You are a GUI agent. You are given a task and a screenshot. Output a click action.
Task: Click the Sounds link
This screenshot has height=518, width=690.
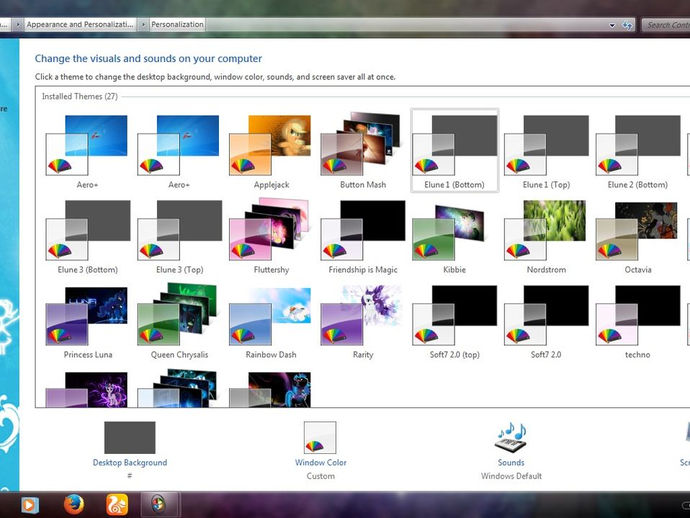511,463
